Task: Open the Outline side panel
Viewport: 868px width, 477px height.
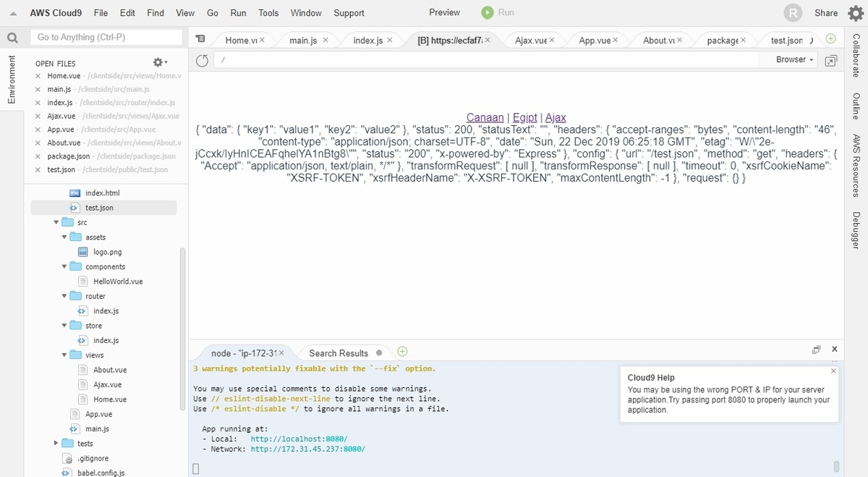Action: 856,106
